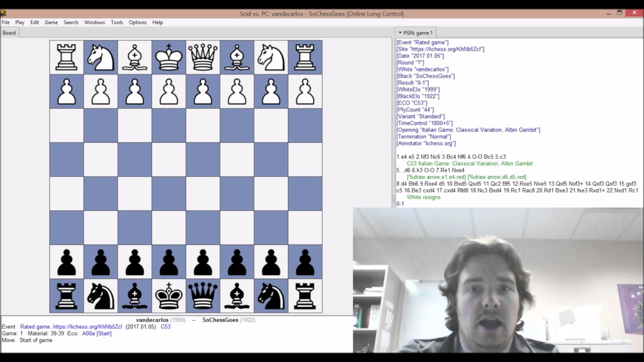This screenshot has height=362, width=644.
Task: Click the white pawn on d2
Action: (203, 92)
